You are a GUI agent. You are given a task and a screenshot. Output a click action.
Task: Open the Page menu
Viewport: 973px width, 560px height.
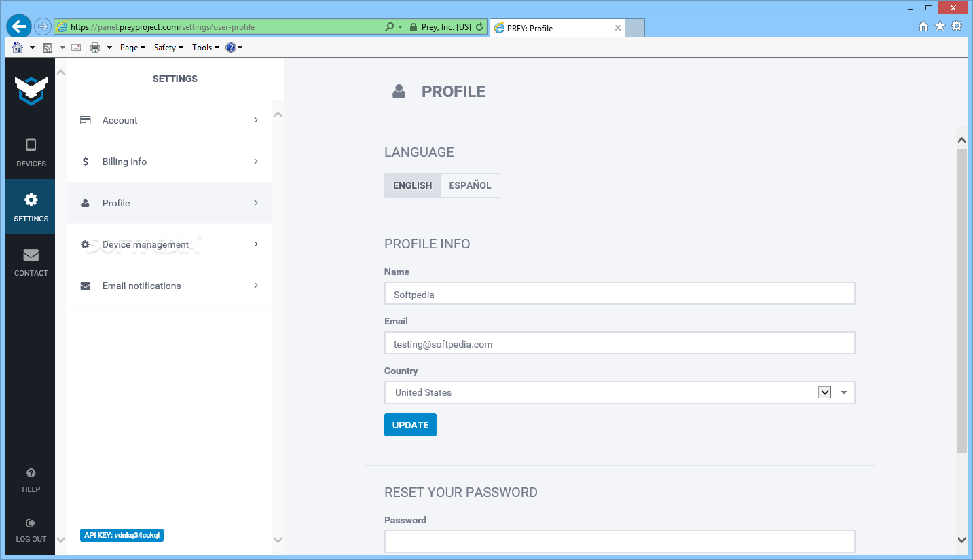(132, 48)
